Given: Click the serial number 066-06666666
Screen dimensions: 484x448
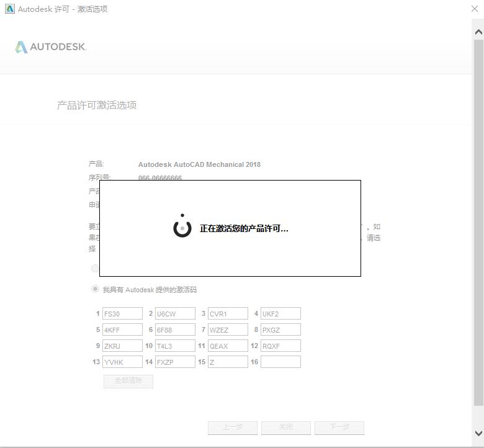Looking at the screenshot, I should click(160, 177).
